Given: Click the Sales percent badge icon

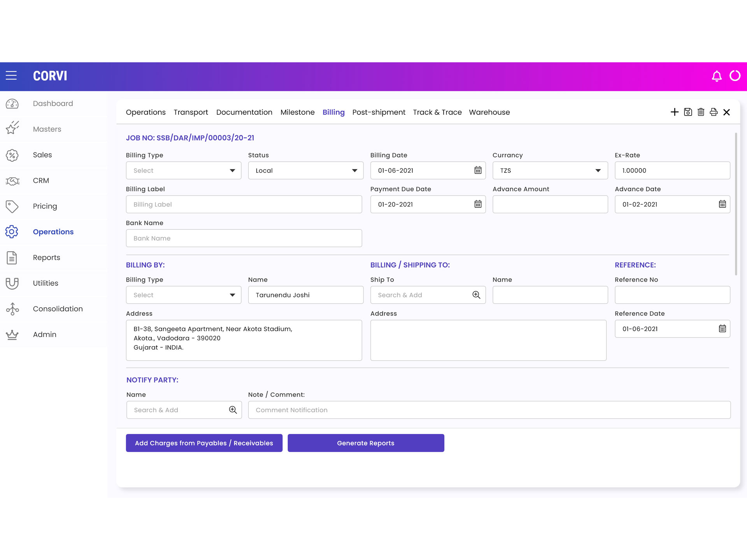Looking at the screenshot, I should point(12,155).
